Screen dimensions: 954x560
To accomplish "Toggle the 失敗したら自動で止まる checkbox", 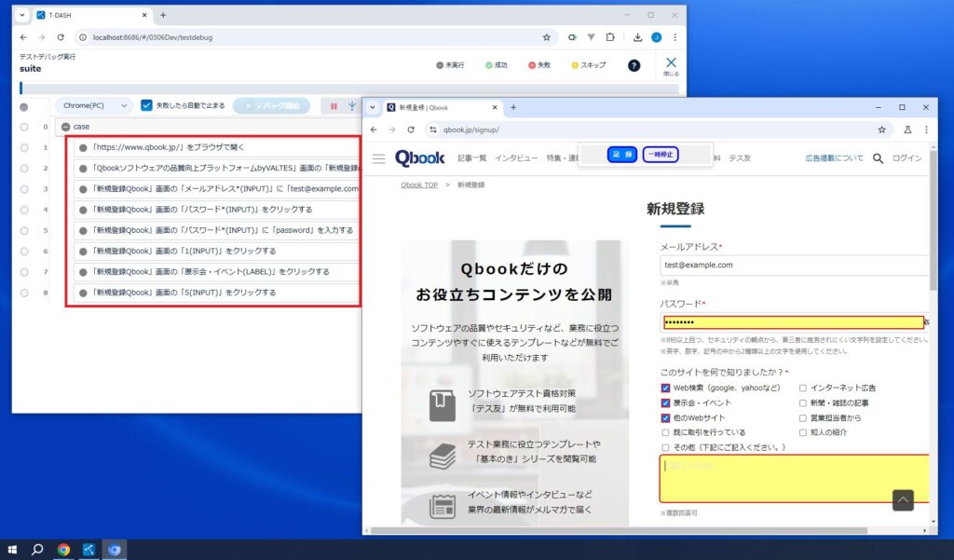I will [146, 105].
